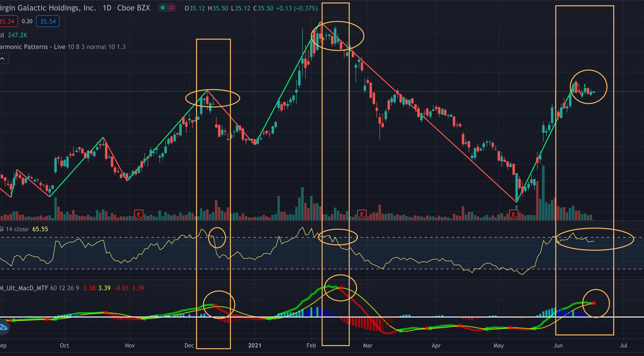This screenshot has height=356, width=644.
Task: Click the RSI value 65.55
Action: tap(40, 229)
